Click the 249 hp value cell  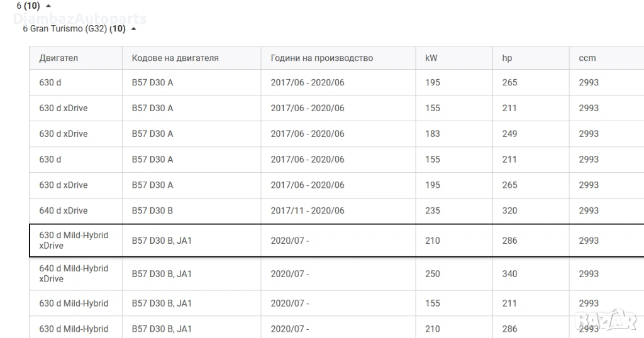click(509, 134)
